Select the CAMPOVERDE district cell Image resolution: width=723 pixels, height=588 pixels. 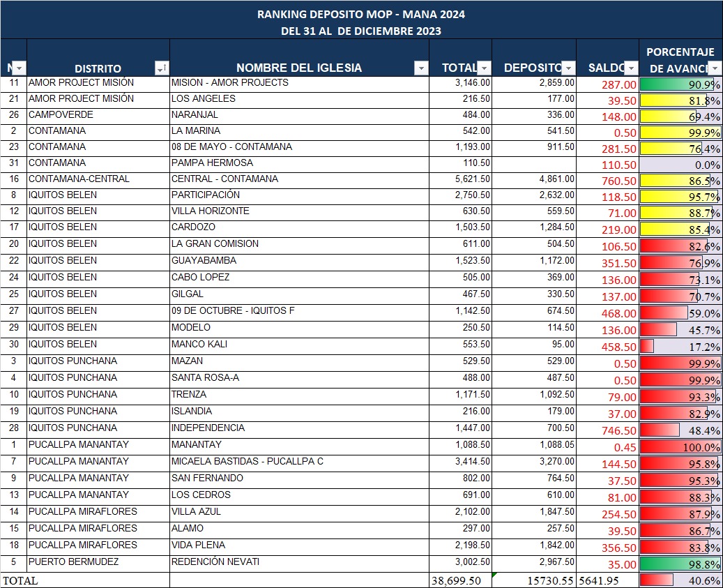tap(98, 114)
